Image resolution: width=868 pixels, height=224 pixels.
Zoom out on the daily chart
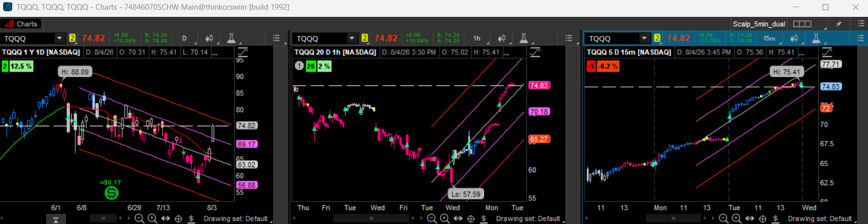(x=139, y=219)
